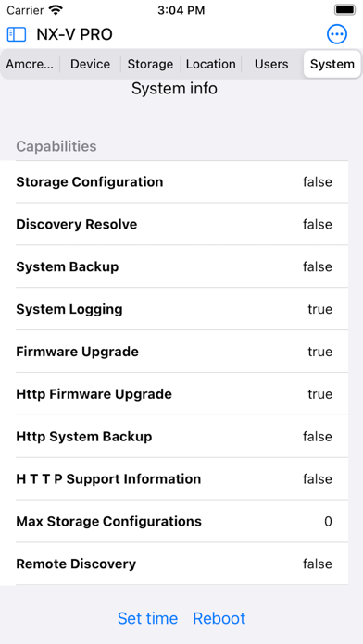Tap the Wi-Fi status icon
The height and width of the screenshot is (644, 363).
pyautogui.click(x=55, y=9)
